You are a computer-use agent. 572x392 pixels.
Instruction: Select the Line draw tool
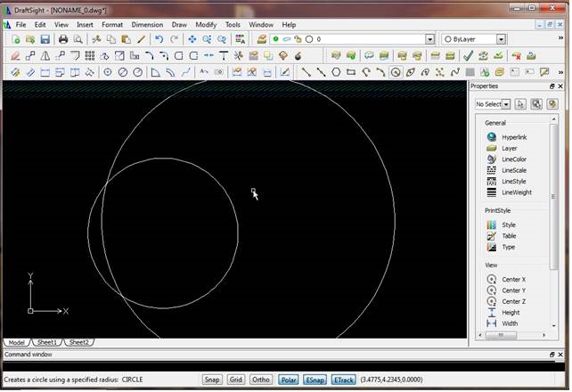[306, 72]
